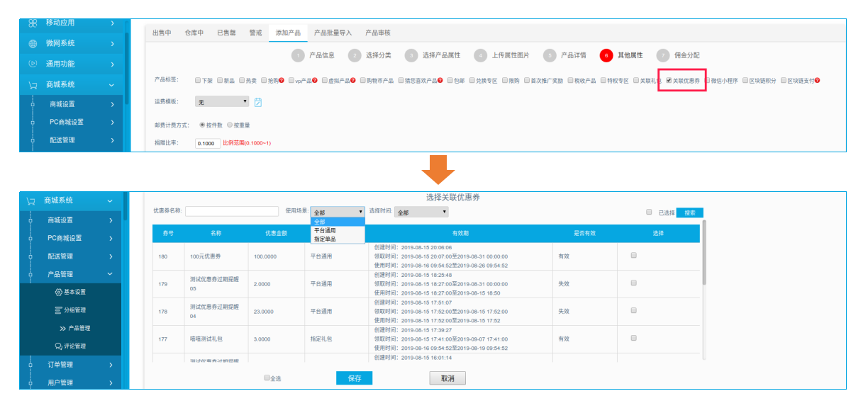Select coupon 180 checkbox in table
The height and width of the screenshot is (408, 868).
tap(633, 256)
